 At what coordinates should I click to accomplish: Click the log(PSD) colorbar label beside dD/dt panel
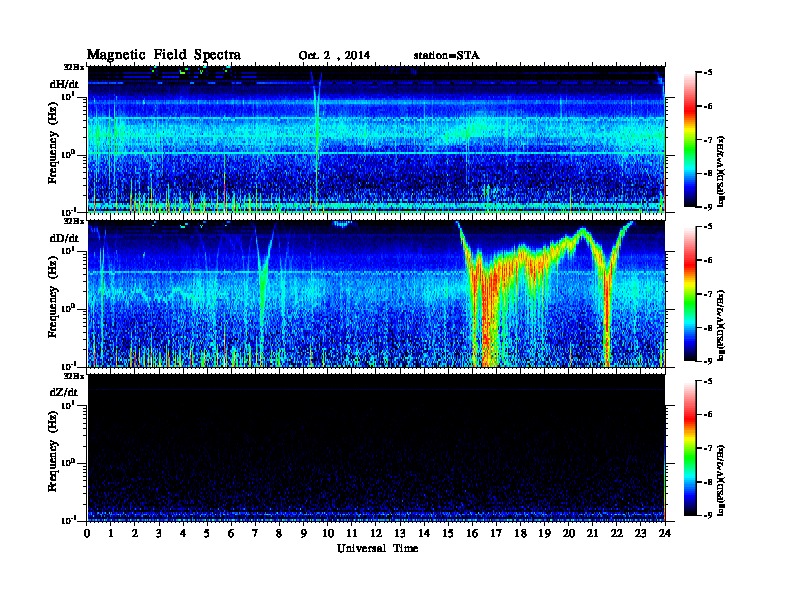tap(722, 325)
